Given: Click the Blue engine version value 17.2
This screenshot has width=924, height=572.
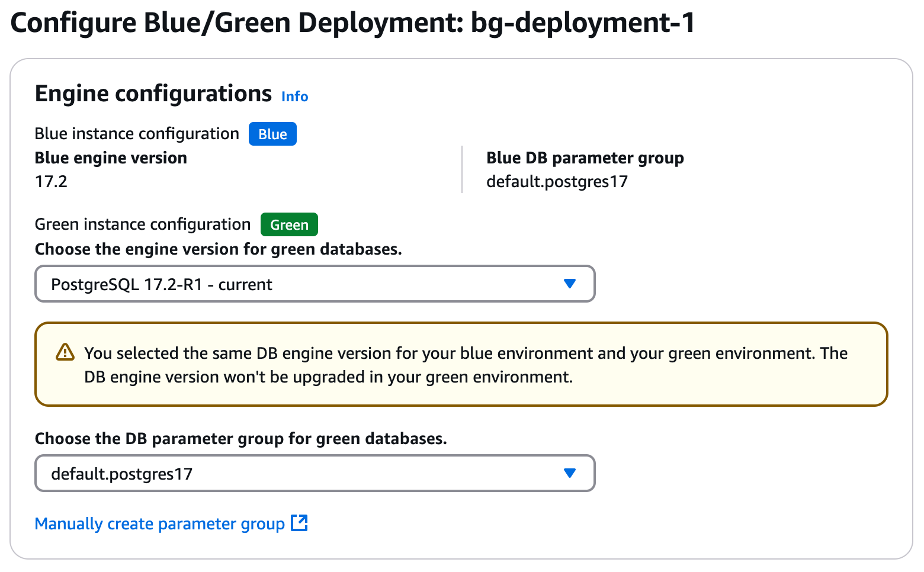Looking at the screenshot, I should (x=50, y=181).
